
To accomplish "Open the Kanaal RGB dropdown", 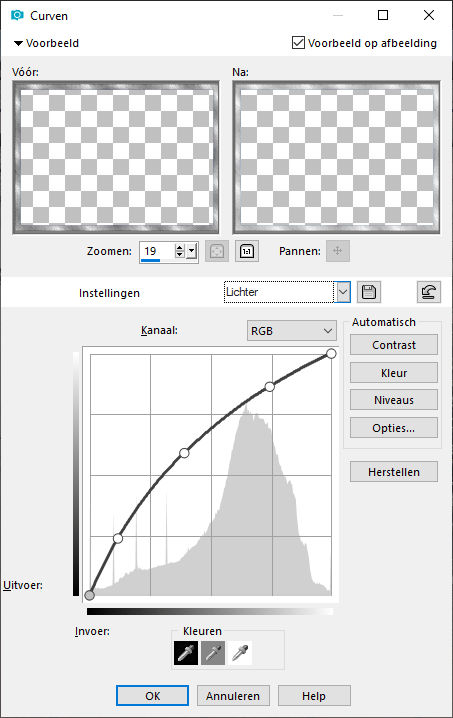I will (x=292, y=331).
